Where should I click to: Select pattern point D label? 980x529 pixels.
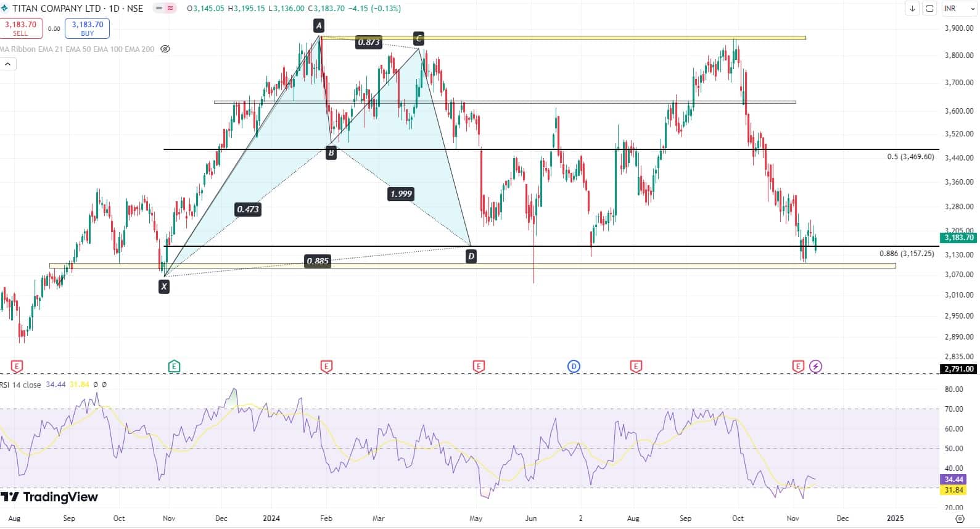click(x=471, y=256)
